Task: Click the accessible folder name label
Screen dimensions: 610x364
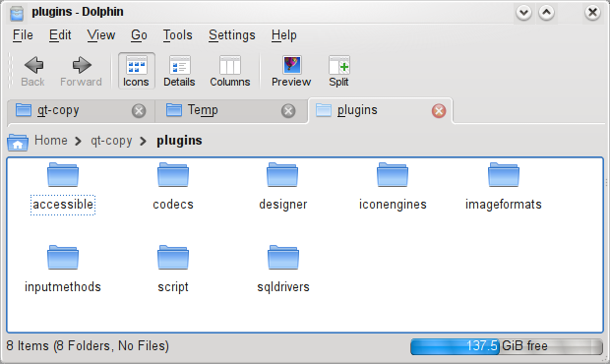Action: [x=63, y=205]
